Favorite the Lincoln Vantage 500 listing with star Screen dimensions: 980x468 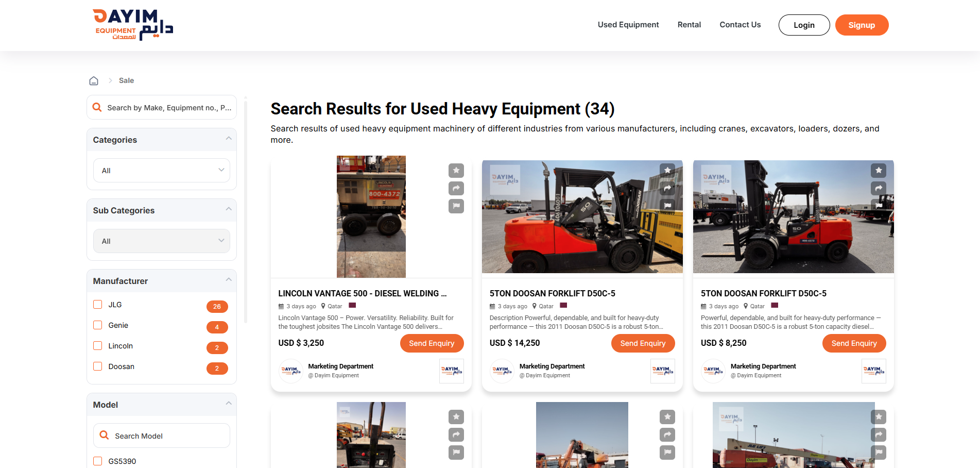tap(456, 171)
